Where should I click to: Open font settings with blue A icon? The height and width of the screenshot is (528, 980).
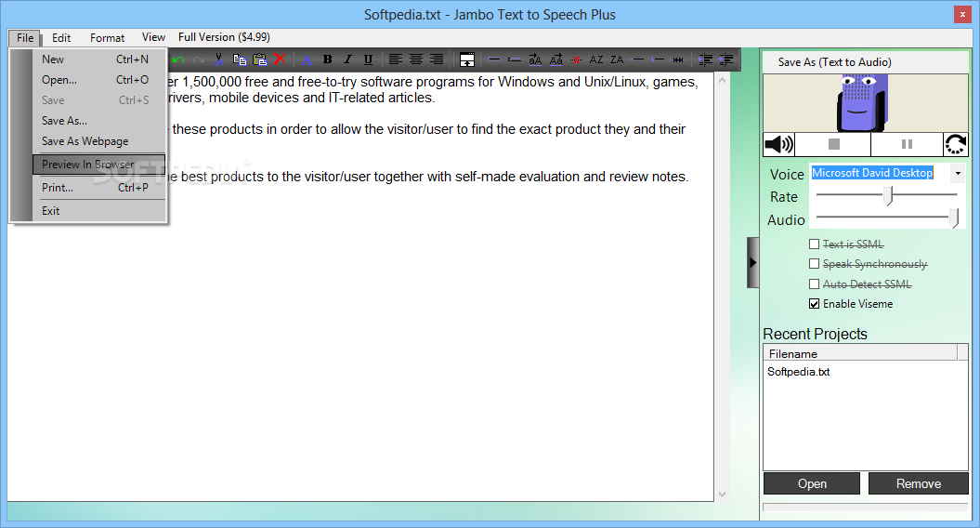pyautogui.click(x=307, y=60)
